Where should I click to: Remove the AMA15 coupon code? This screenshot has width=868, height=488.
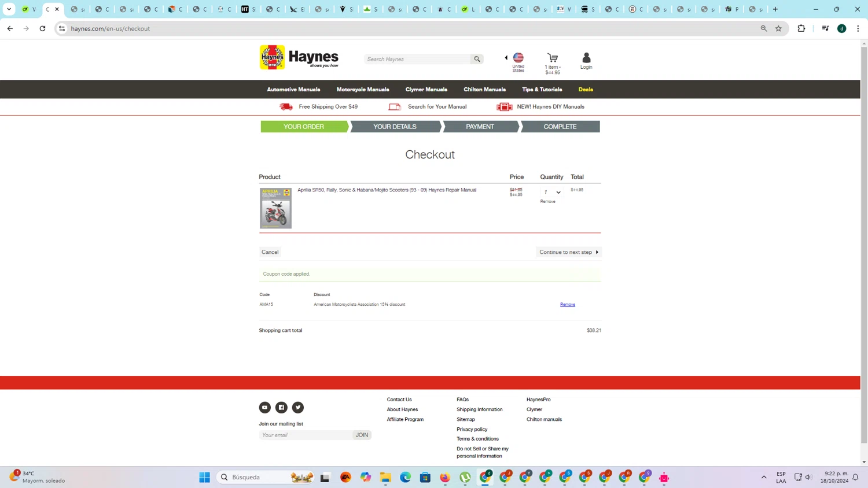[567, 305]
